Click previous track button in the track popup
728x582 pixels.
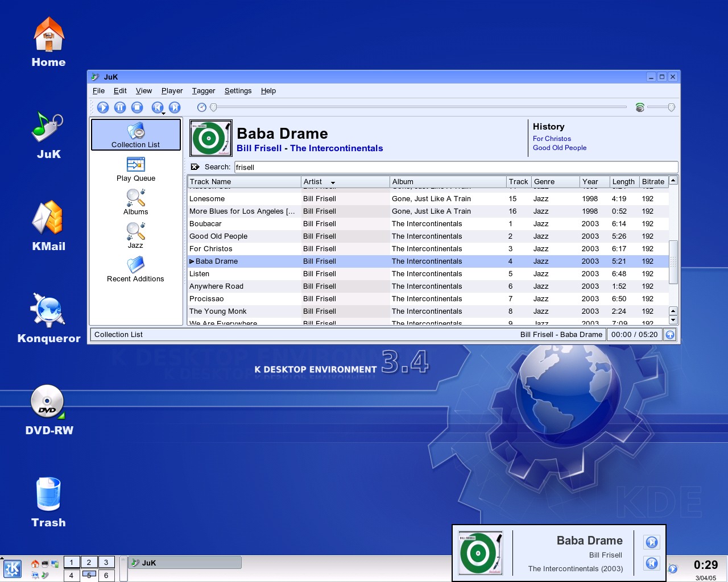click(652, 563)
